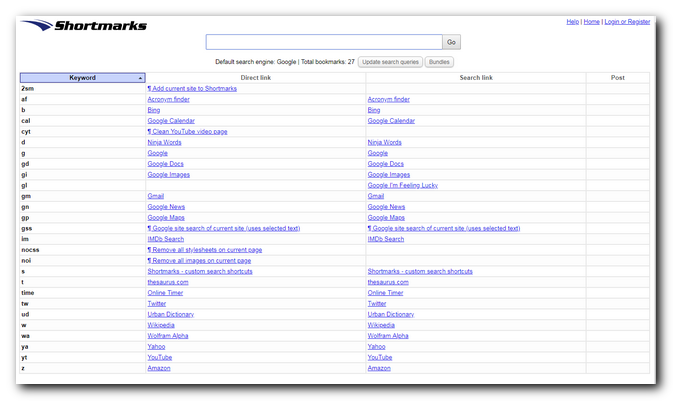Open Google Docs direct link
The width and height of the screenshot is (673, 401).
[165, 164]
